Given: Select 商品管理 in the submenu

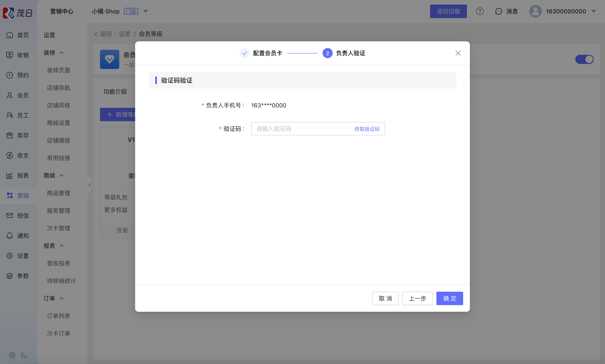Looking at the screenshot, I should (x=58, y=193).
